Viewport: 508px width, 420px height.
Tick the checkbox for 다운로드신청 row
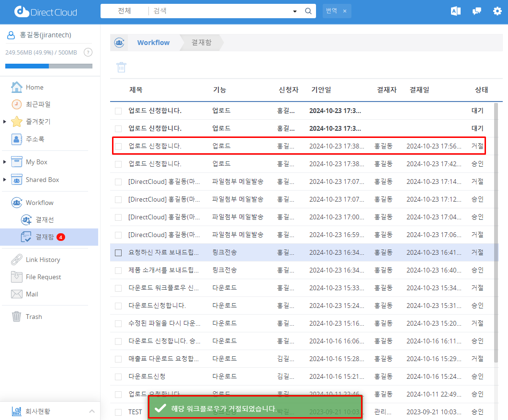pyautogui.click(x=118, y=376)
